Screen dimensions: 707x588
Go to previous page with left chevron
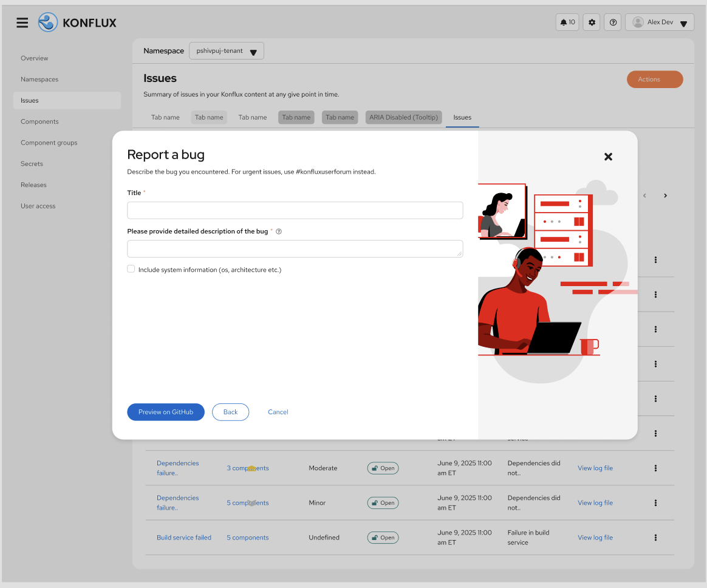point(644,195)
